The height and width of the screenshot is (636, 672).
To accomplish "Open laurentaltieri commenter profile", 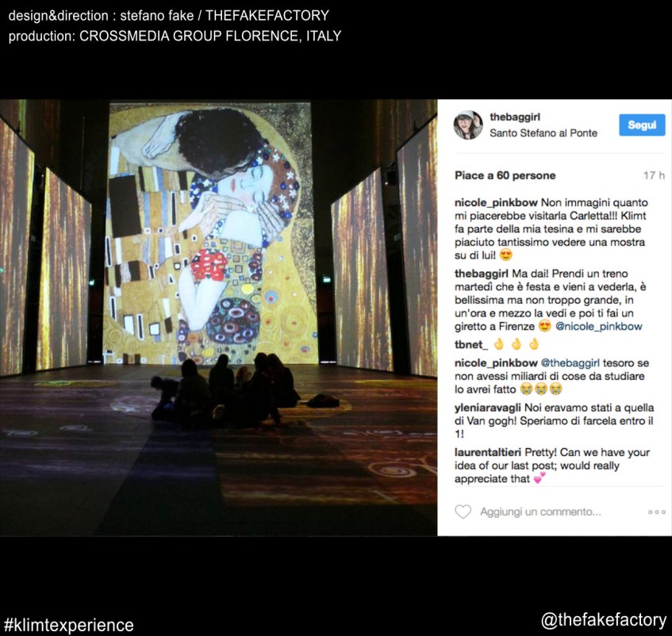I will pos(488,452).
